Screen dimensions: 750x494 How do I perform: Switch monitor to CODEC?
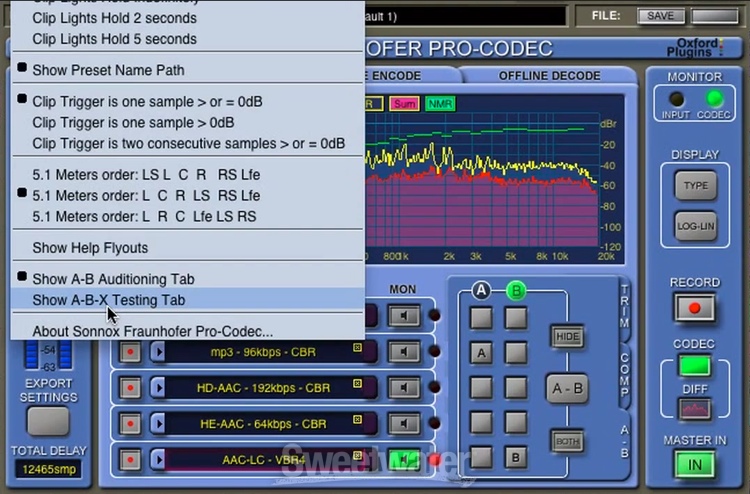714,99
